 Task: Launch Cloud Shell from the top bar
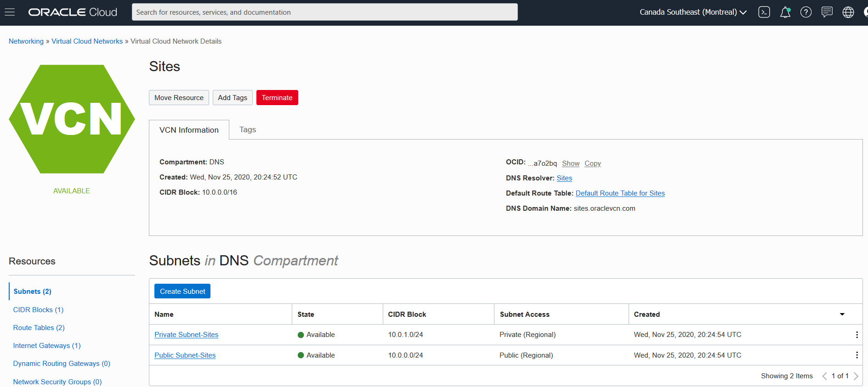[x=764, y=12]
